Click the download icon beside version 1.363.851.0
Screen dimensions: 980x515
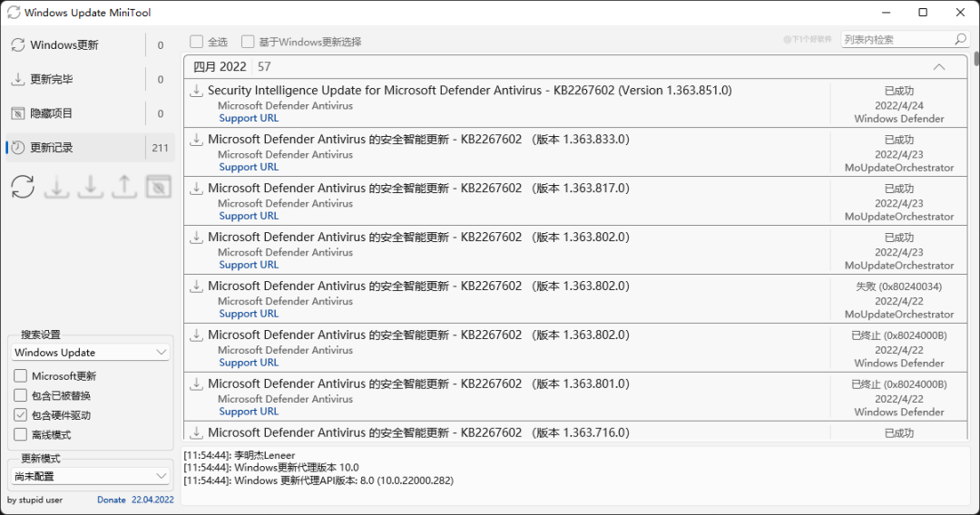point(196,91)
